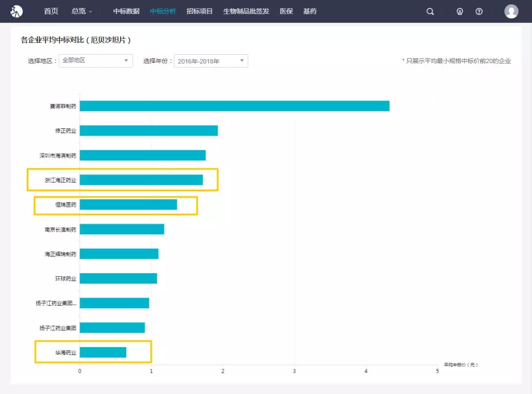Click the truncated 扬子江药业集团... axis label

tap(56, 303)
